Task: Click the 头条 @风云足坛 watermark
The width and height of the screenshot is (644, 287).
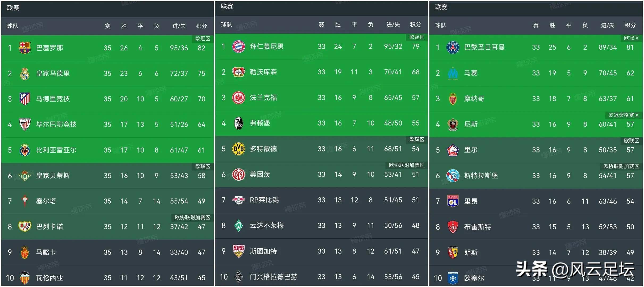Action: (x=575, y=269)
